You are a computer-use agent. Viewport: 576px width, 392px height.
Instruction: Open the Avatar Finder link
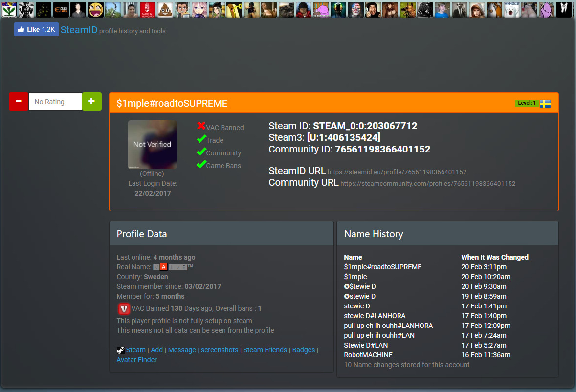[136, 360]
